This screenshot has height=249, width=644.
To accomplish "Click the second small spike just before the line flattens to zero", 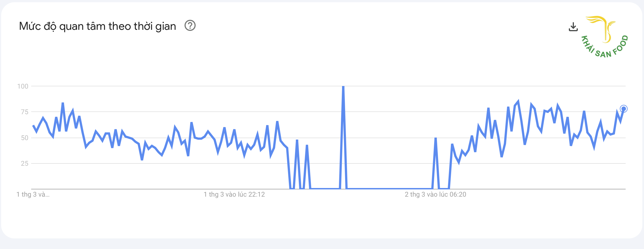I will (307, 146).
